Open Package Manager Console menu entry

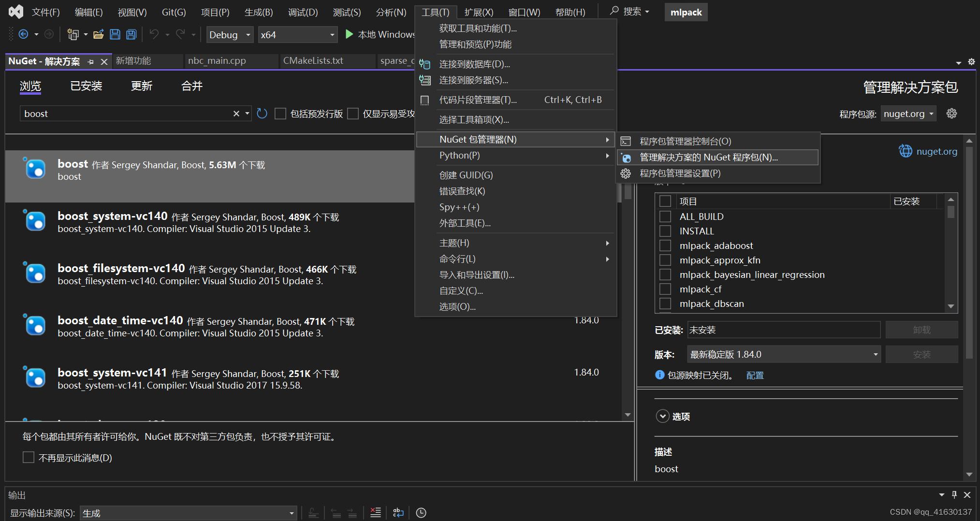[x=718, y=141]
